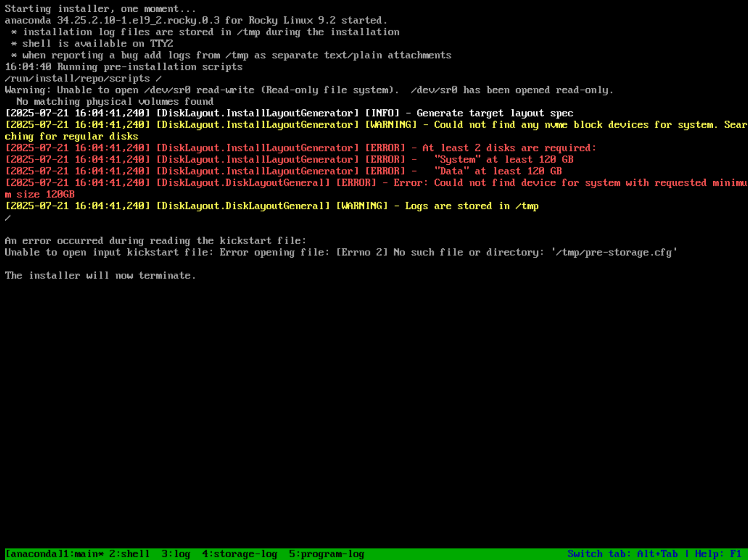The height and width of the screenshot is (560, 748).
Task: Open the 3:log tab
Action: (176, 554)
